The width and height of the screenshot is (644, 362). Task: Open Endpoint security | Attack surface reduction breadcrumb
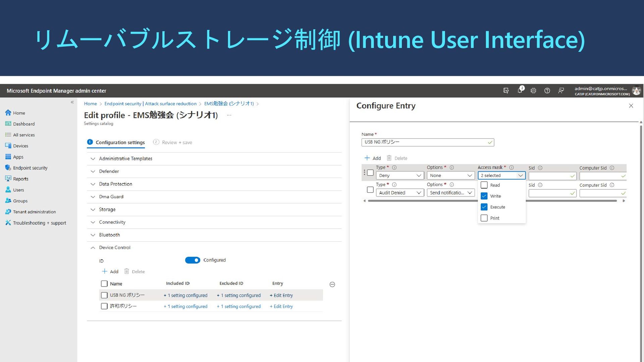point(150,104)
